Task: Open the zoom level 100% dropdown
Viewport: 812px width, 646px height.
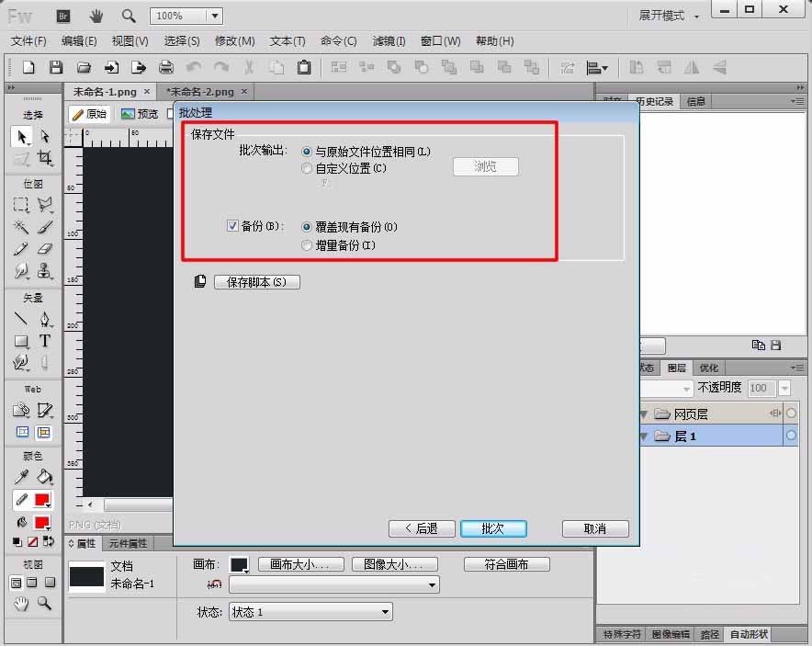Action: click(x=213, y=16)
